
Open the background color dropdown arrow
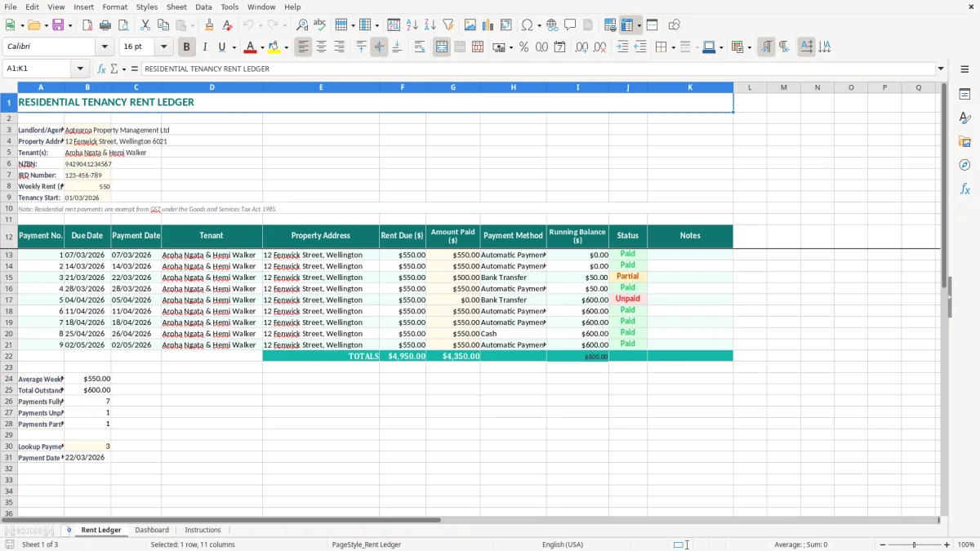[286, 47]
